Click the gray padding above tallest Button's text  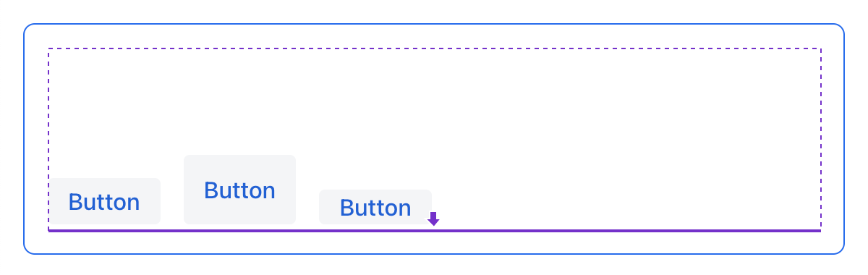(239, 167)
